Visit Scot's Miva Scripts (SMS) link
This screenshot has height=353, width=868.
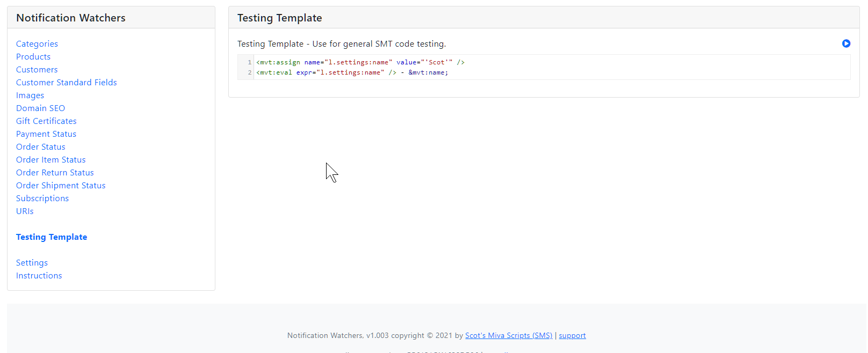coord(508,336)
